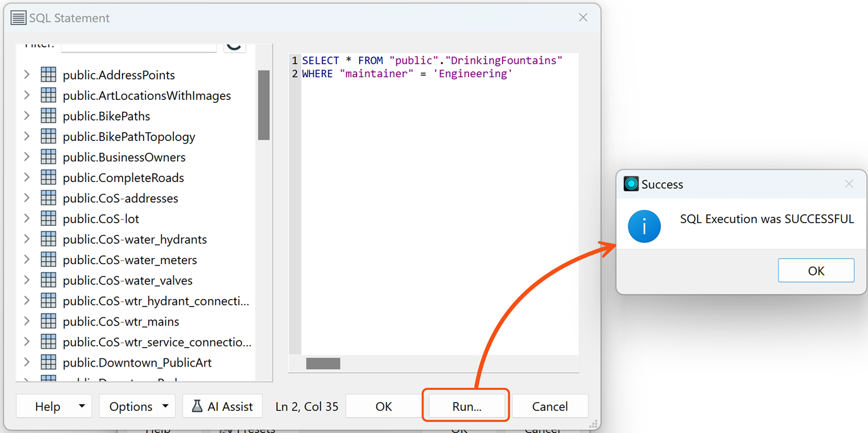Expand the public.CoS-water_valves tree node
Image resolution: width=868 pixels, height=433 pixels.
27,280
